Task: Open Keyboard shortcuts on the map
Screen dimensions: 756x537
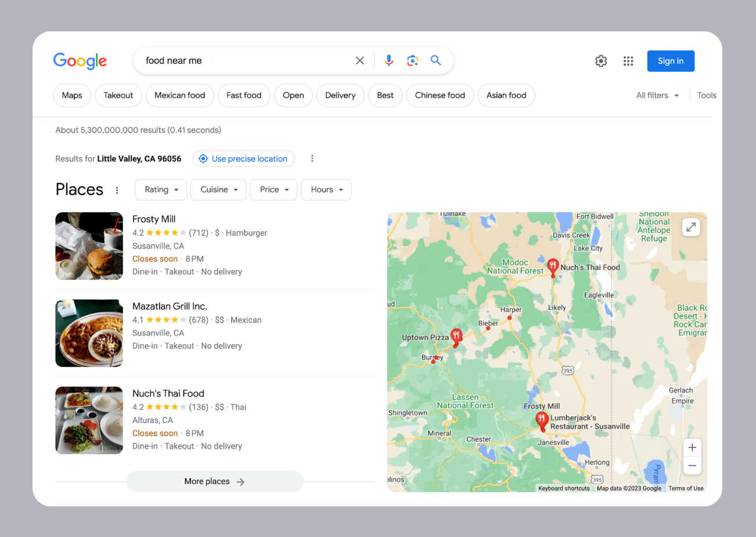Action: click(564, 488)
